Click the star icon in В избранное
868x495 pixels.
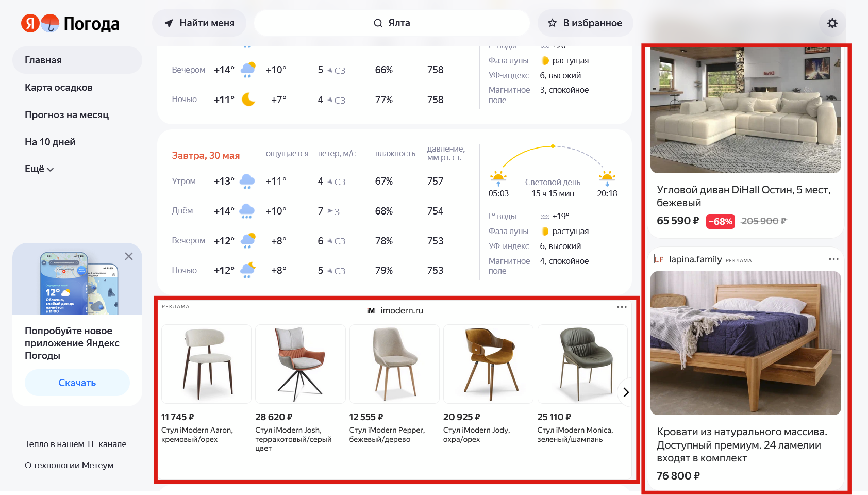552,23
